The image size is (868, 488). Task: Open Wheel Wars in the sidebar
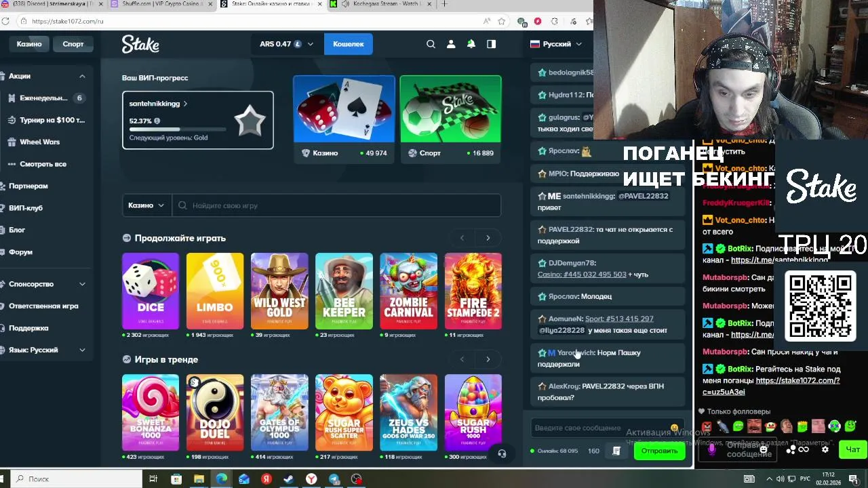coord(39,142)
